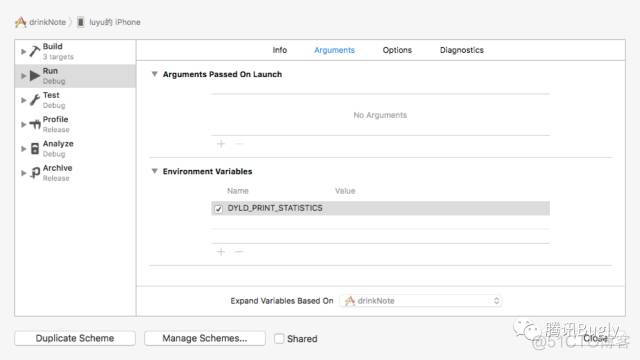This screenshot has width=640, height=360.
Task: Remove launch argument with minus button
Action: (x=239, y=144)
